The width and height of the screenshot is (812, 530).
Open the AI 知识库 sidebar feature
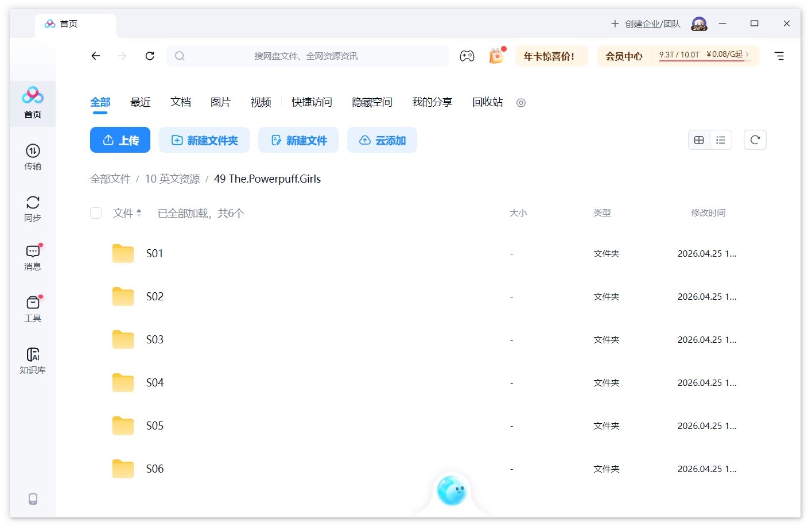33,359
